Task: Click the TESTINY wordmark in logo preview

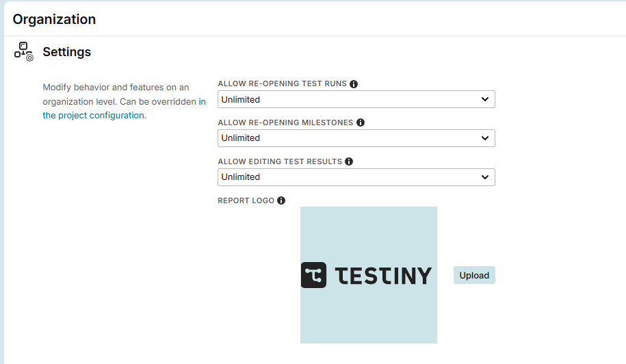Action: coord(384,276)
